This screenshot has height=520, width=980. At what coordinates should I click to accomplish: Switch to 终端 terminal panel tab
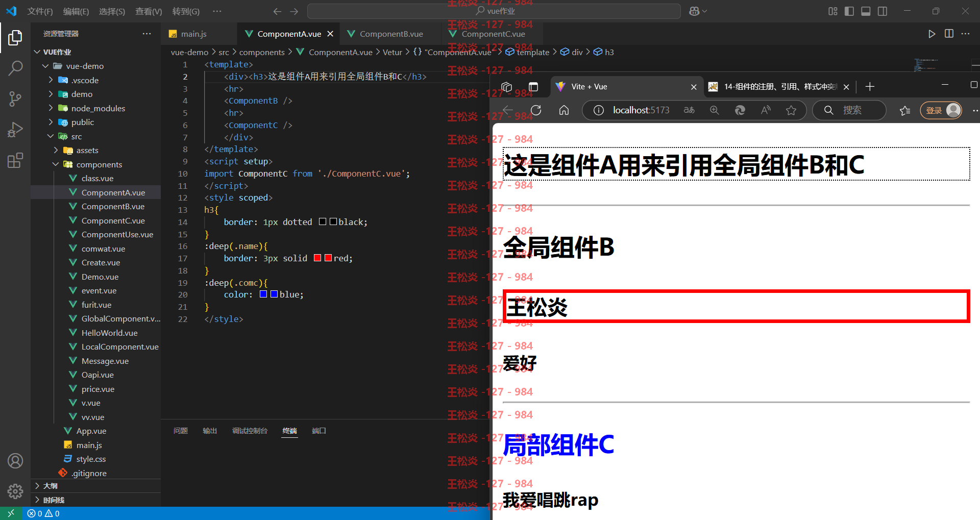289,431
